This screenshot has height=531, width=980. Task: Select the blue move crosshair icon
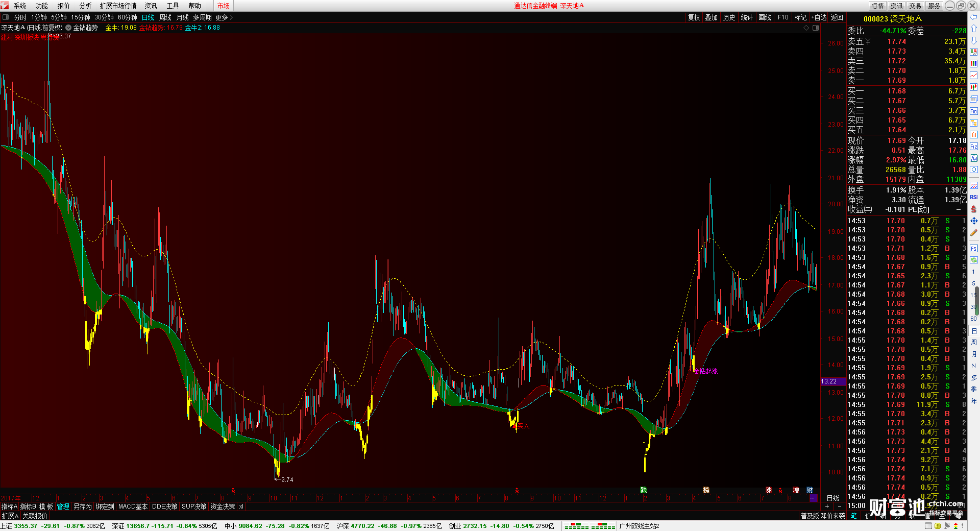click(974, 221)
